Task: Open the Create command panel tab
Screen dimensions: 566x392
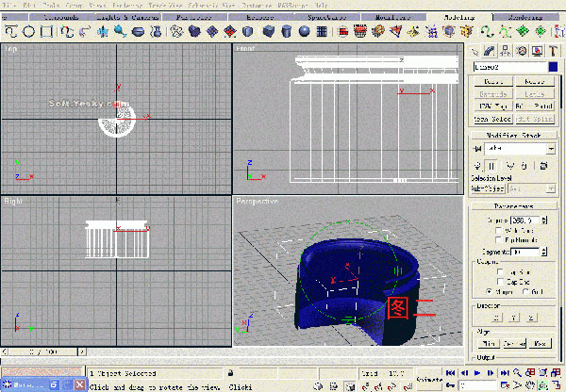Action: click(474, 51)
